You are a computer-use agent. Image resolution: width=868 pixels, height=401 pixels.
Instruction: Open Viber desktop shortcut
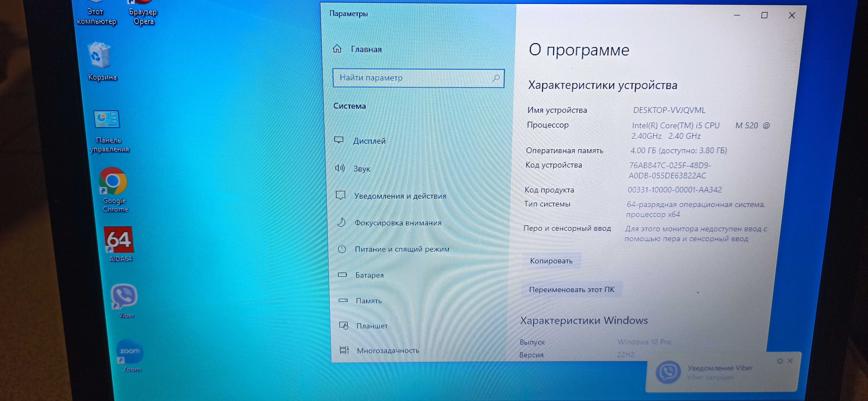point(125,301)
